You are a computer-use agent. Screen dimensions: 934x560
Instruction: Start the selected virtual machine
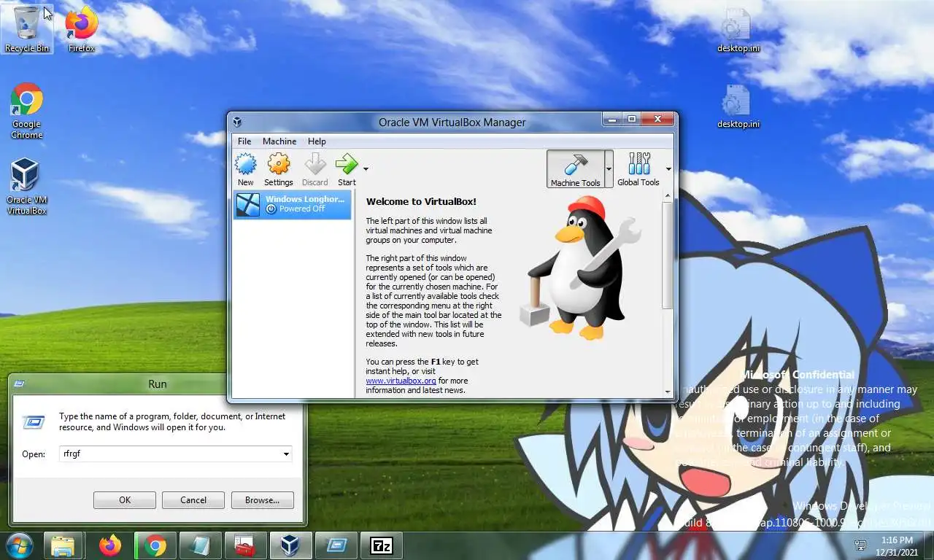pos(347,169)
